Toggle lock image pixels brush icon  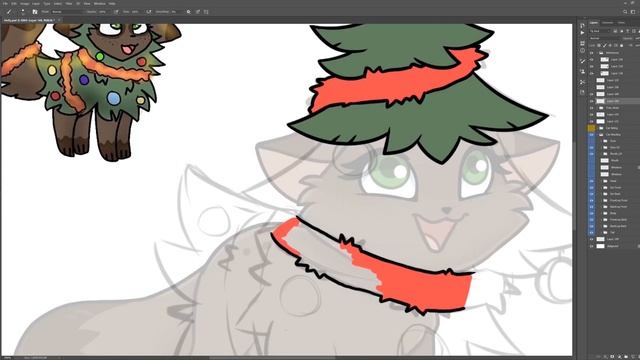604,45
